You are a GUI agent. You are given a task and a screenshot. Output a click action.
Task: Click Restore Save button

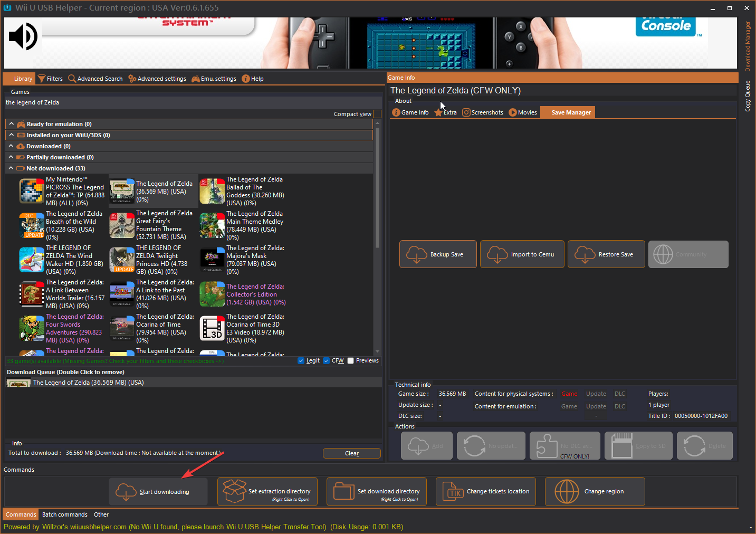[x=606, y=254]
